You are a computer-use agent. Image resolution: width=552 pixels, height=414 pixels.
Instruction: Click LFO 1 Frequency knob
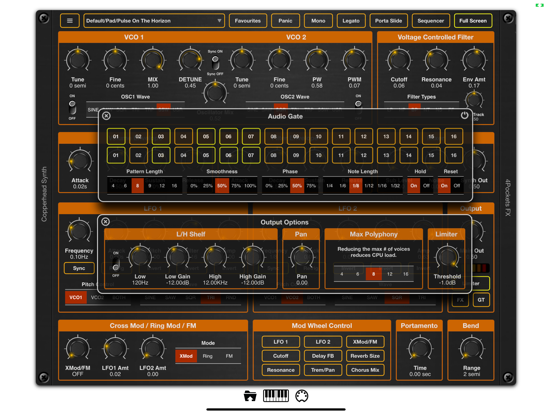79,231
